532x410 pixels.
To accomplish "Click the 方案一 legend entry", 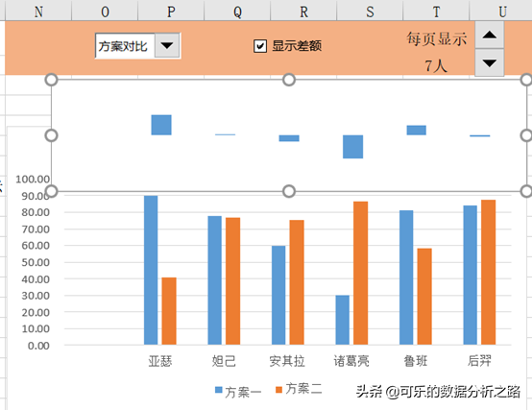I will pos(238,392).
